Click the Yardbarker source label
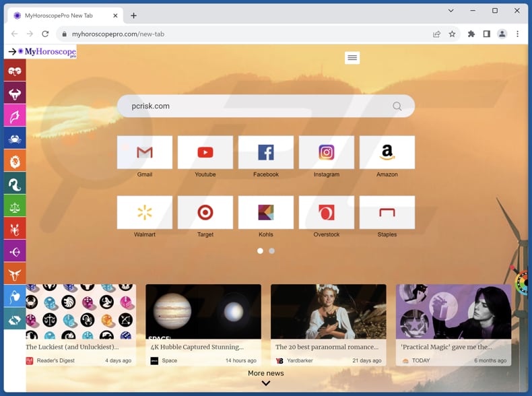The width and height of the screenshot is (532, 396). (x=300, y=360)
